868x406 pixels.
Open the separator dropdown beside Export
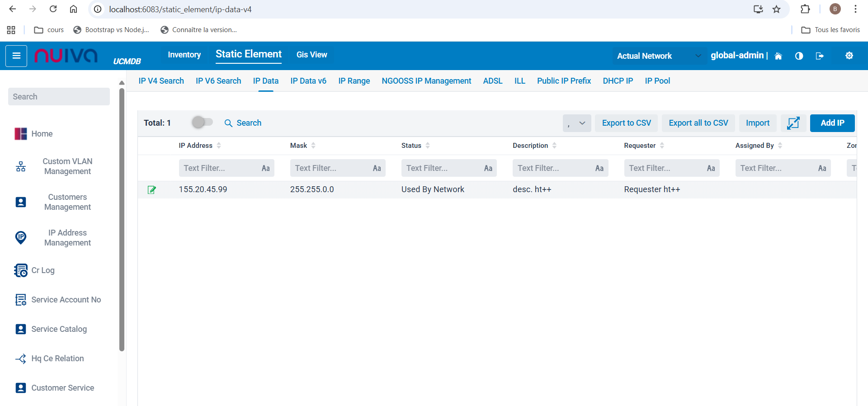pyautogui.click(x=576, y=123)
